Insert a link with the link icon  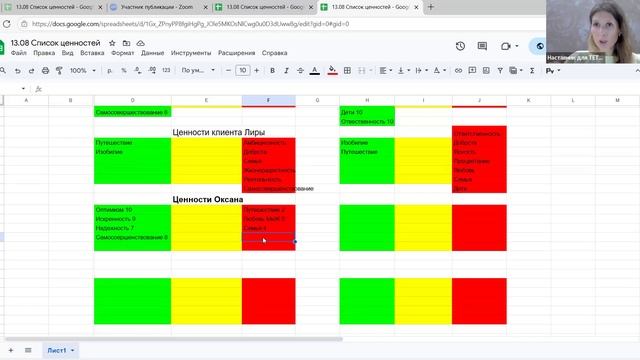pos(458,71)
